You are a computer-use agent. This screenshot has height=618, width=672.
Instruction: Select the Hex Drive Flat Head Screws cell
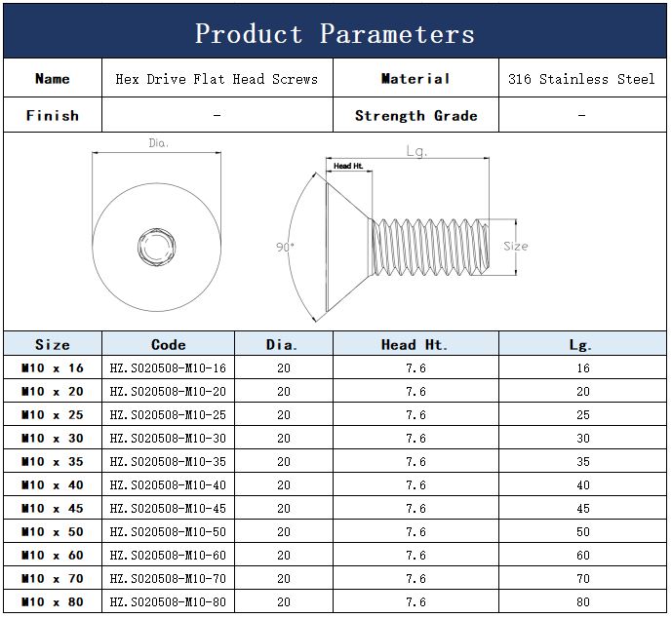(217, 78)
